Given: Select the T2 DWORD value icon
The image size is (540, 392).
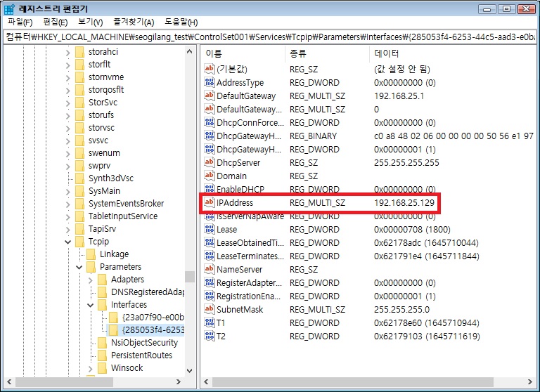Looking at the screenshot, I should (x=209, y=336).
